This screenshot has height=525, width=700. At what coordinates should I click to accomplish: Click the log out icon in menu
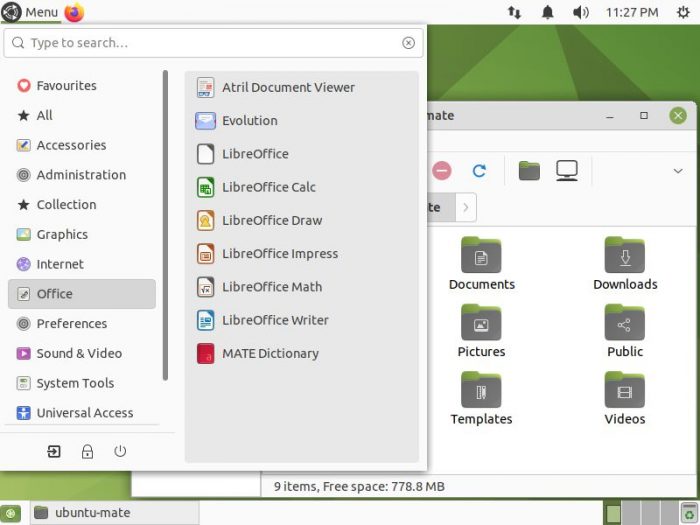click(54, 451)
